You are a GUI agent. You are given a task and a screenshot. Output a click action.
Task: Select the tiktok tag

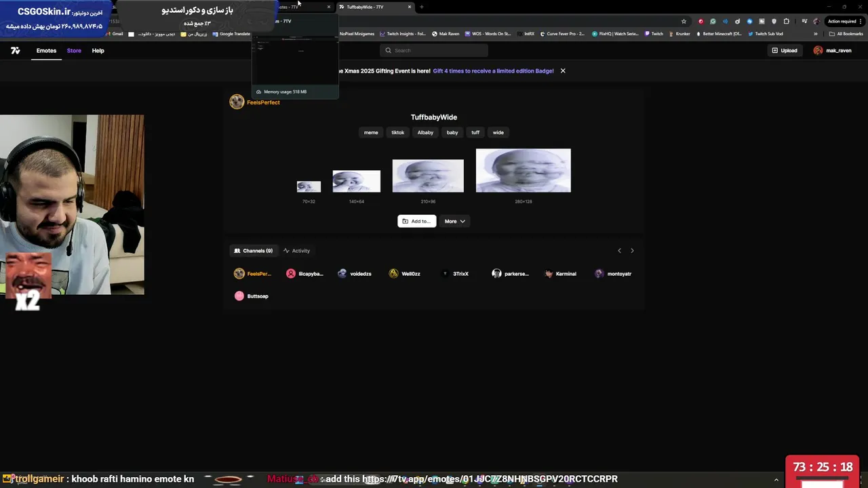coord(398,133)
